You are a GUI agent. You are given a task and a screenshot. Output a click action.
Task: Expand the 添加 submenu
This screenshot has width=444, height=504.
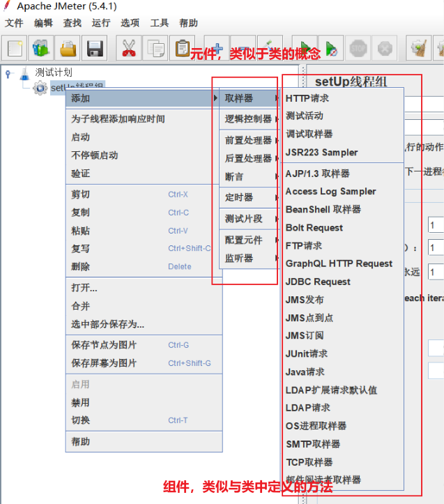tap(142, 98)
